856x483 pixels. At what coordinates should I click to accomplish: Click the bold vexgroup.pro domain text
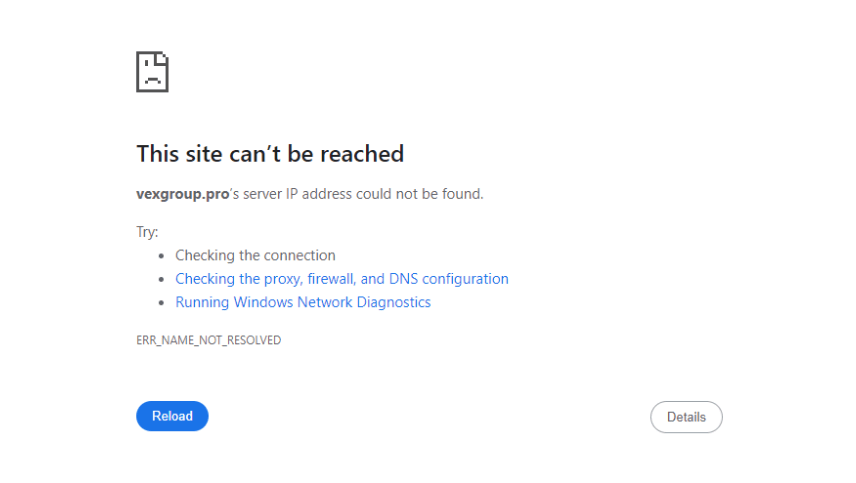pos(182,194)
